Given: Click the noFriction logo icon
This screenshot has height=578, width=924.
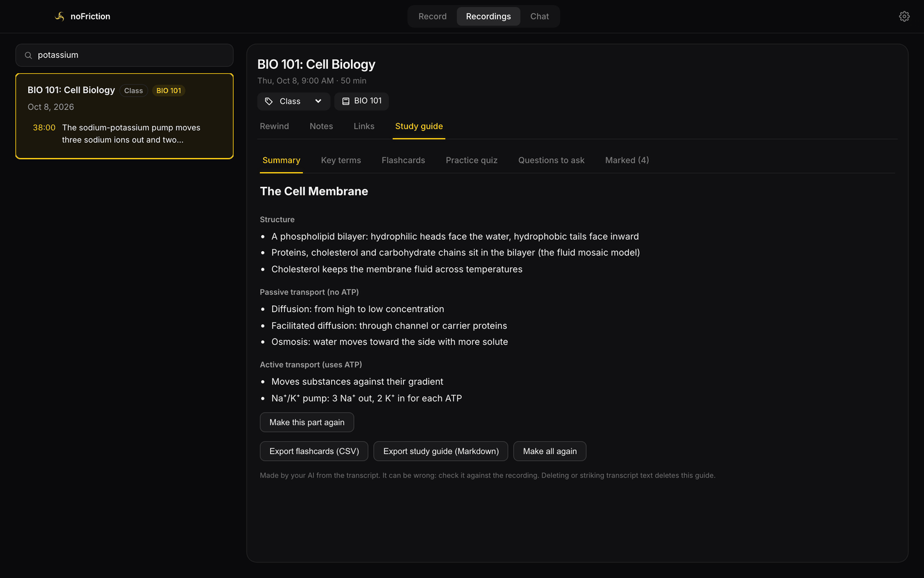Looking at the screenshot, I should [60, 17].
